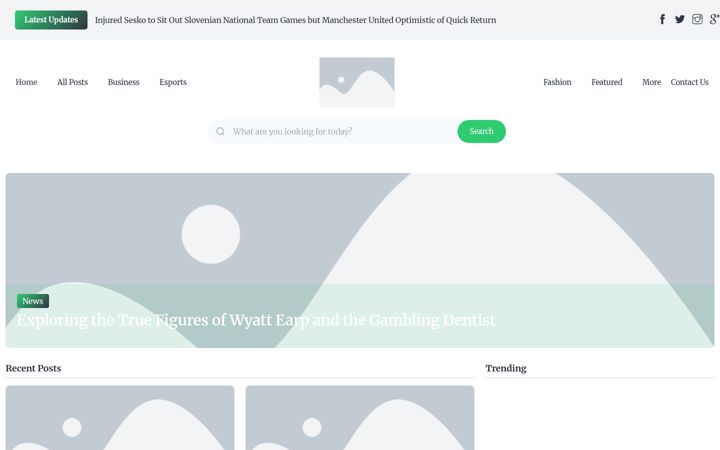The image size is (720, 450).
Task: Open the second recent post thumbnail
Action: point(360,418)
